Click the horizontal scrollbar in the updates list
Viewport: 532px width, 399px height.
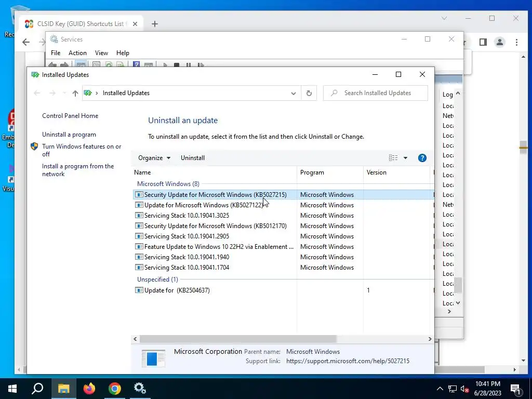[238, 339]
